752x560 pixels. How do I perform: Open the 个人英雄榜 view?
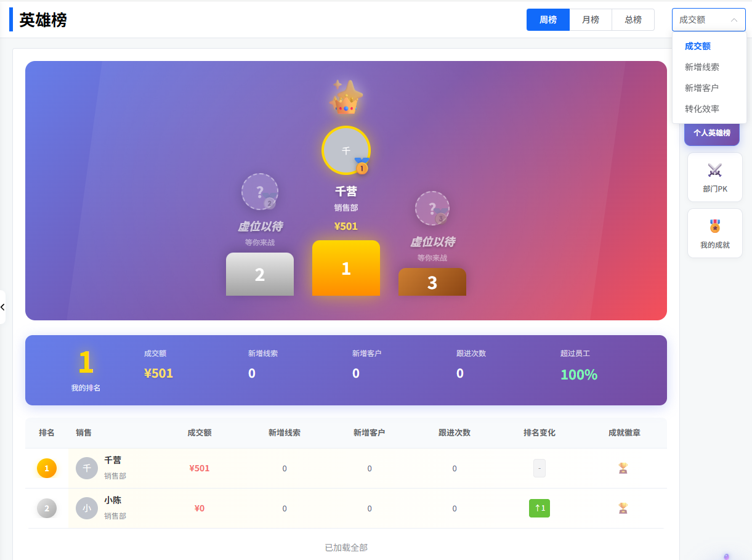coord(712,133)
